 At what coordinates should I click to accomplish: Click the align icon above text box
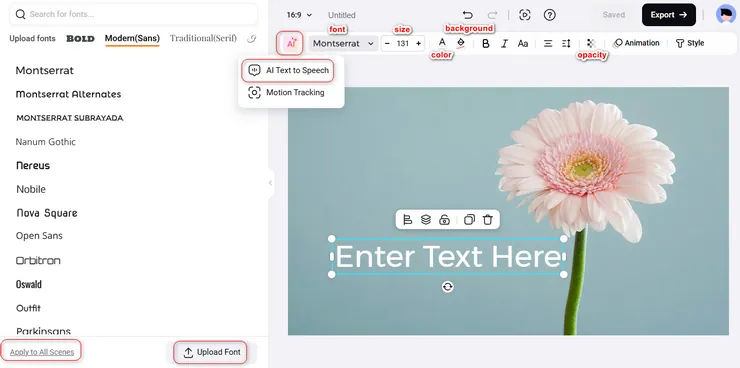pos(407,219)
